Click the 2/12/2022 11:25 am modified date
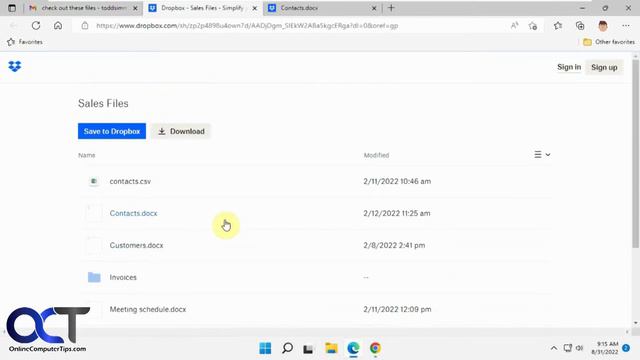 click(397, 213)
